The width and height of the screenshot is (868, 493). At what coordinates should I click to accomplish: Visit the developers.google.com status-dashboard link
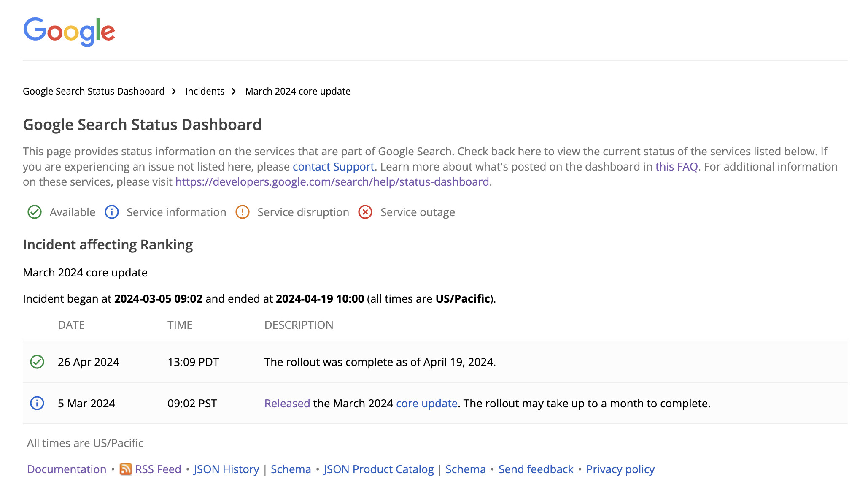(x=332, y=182)
